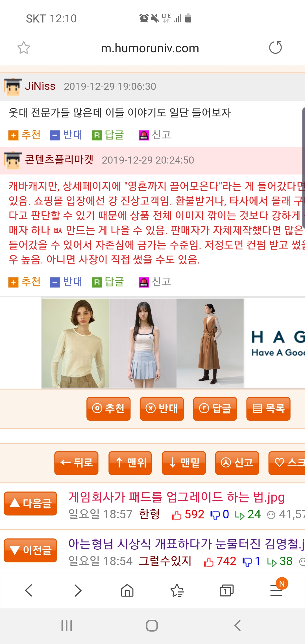This screenshot has width=305, height=644.
Task: Tap 추천 under 콘텐츠플리마켓's comment
Action: click(25, 282)
